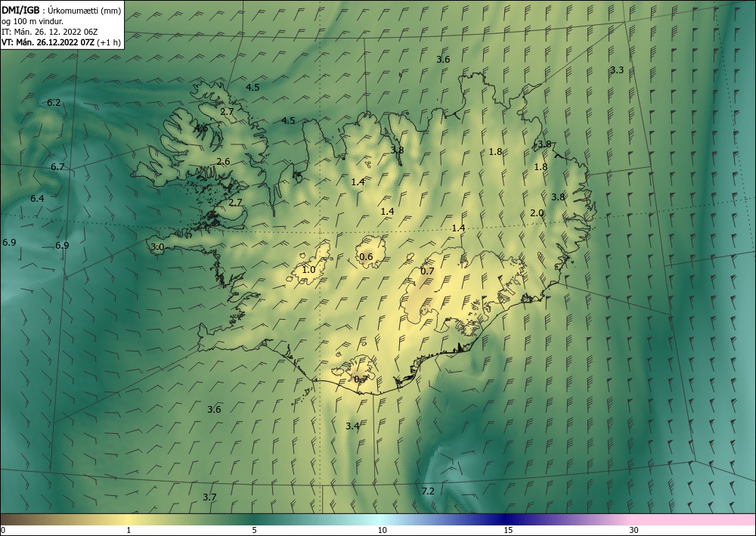Click the '0' tick on the color scale
The height and width of the screenshot is (536, 756).
[3, 530]
